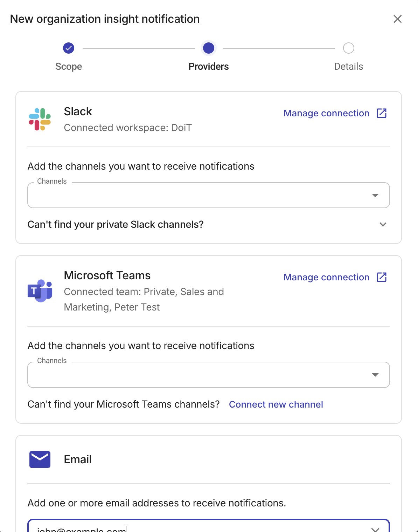Open the Microsoft Teams Channels dropdown field

[x=209, y=375]
